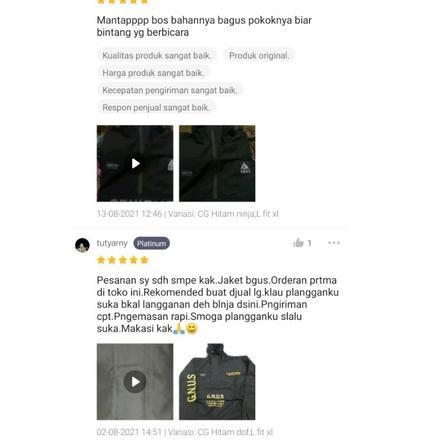This screenshot has width=440, height=440.
Task: Click the 'CG Hitam dof,L fit xl' variation text
Action: coord(235,432)
